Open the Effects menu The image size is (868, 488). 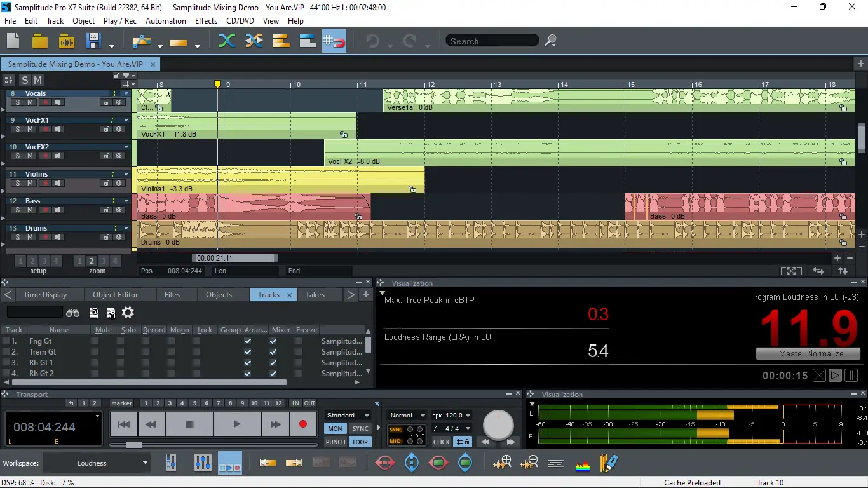pos(206,20)
